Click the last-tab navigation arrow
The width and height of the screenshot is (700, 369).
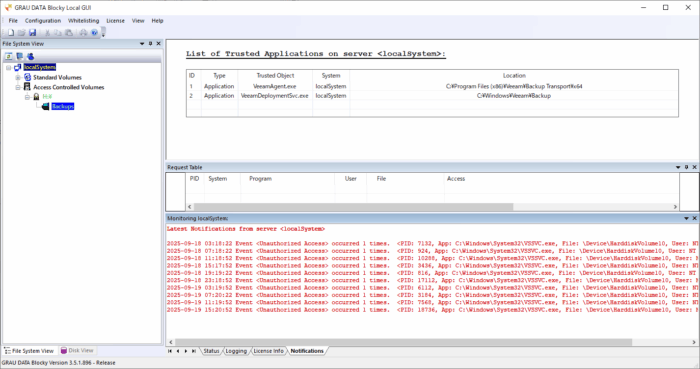194,351
